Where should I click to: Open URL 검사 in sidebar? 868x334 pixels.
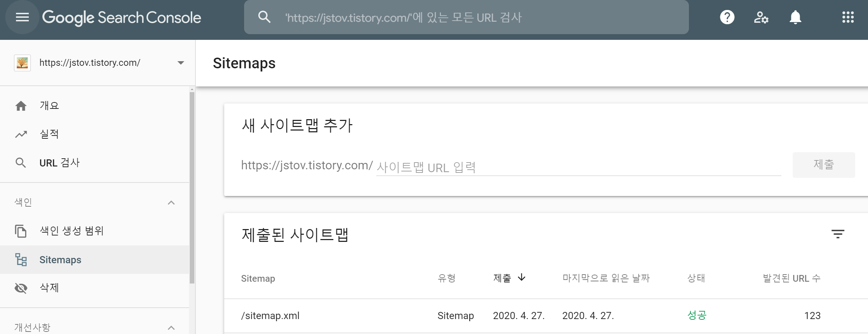pyautogui.click(x=95, y=163)
